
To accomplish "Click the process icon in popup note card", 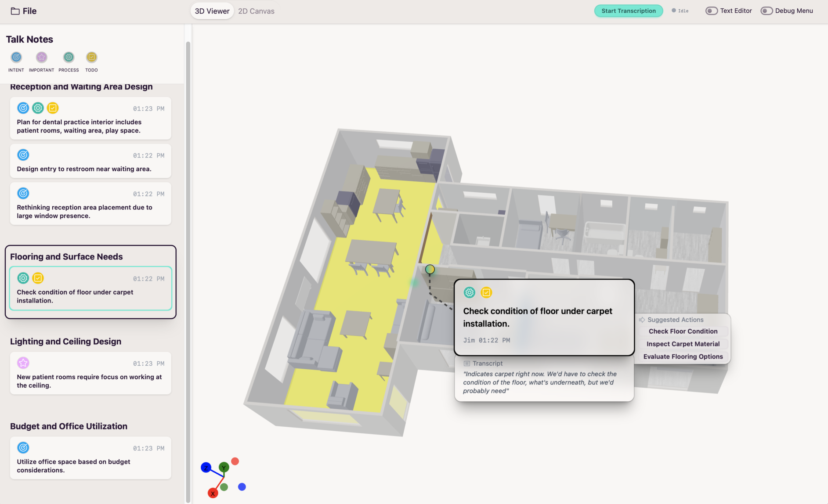I will [469, 292].
